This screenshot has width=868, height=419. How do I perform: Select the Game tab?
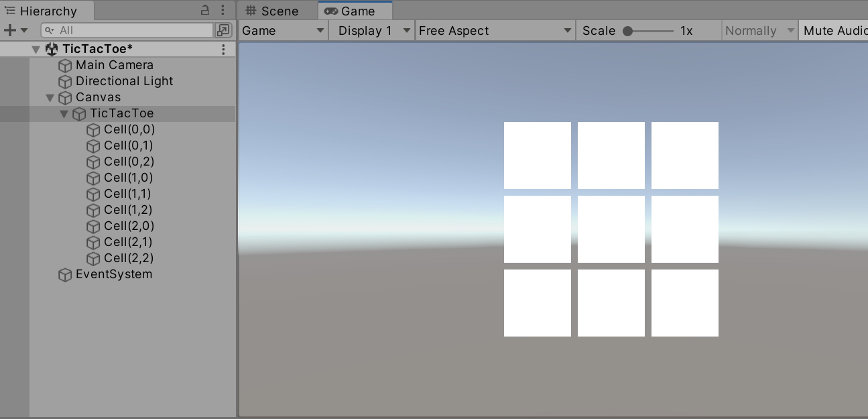tap(355, 11)
